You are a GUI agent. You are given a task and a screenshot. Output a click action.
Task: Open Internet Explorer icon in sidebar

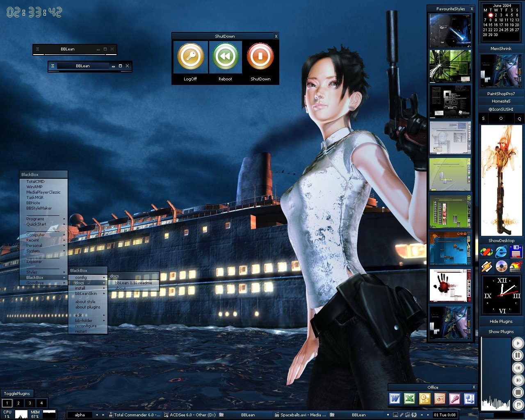(501, 251)
